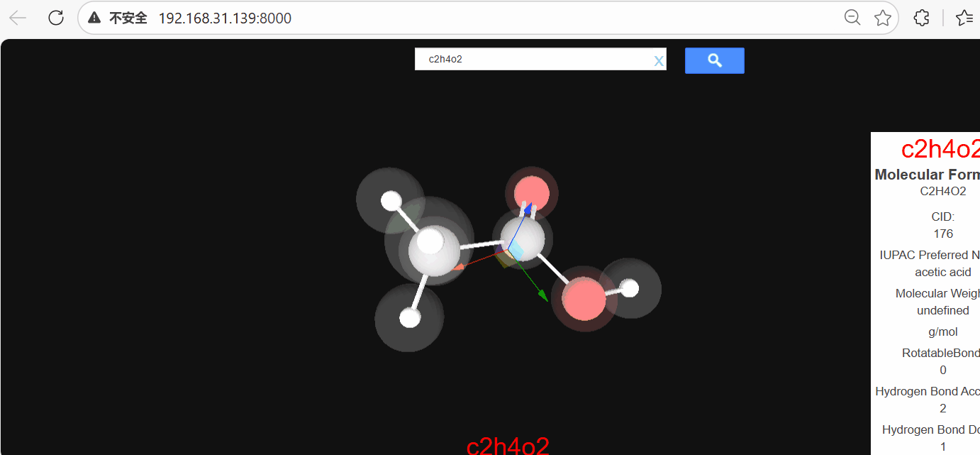Click the blue axis arrow tip
980x455 pixels.
[x=529, y=208]
